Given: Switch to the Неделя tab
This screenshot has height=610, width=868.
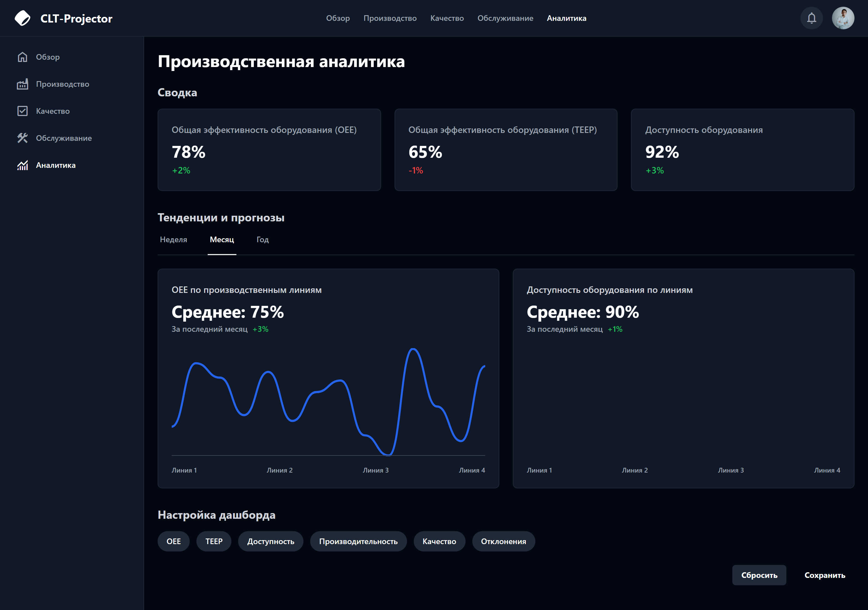Looking at the screenshot, I should coord(173,239).
